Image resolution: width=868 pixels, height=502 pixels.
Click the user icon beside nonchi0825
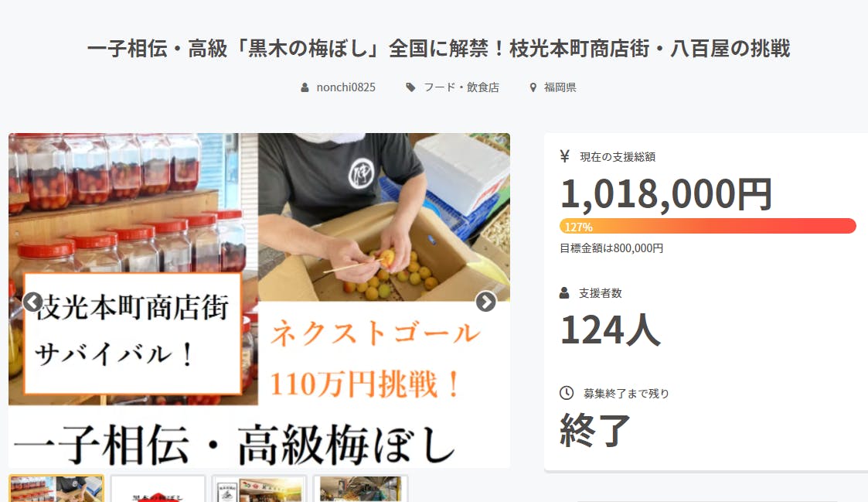pos(305,87)
